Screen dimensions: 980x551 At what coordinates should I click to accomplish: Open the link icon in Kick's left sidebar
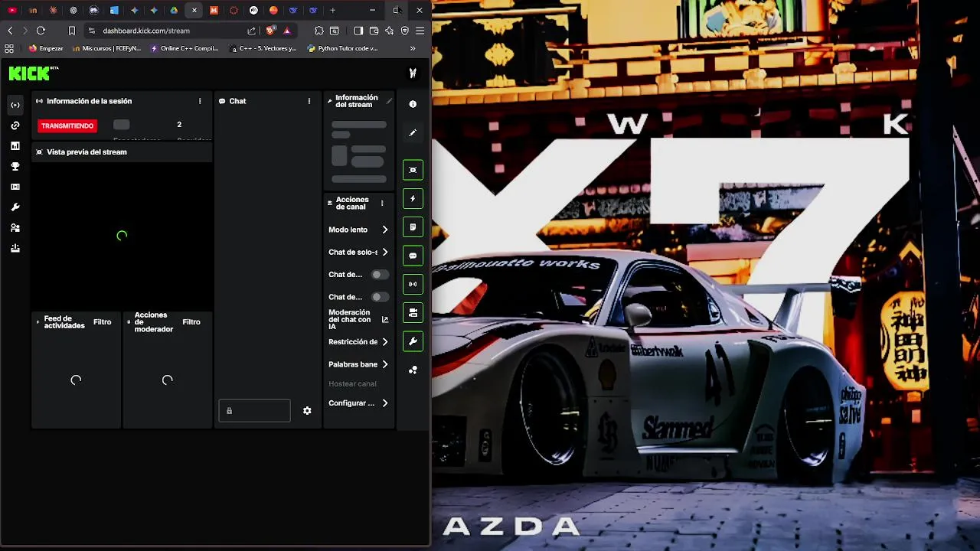(15, 126)
